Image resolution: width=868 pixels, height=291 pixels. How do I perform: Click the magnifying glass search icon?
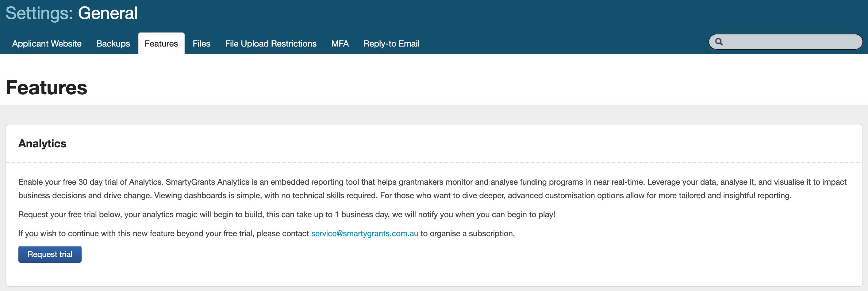coord(719,42)
